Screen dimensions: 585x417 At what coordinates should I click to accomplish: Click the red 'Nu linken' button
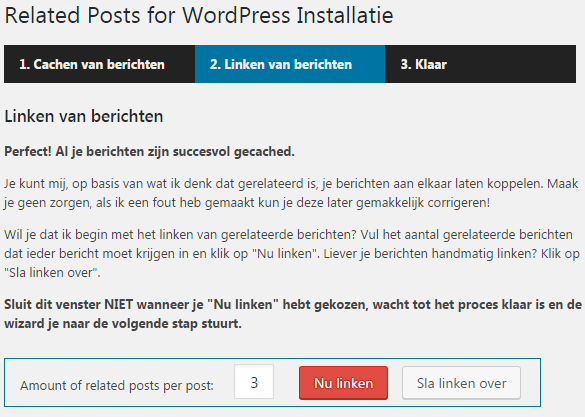tap(343, 383)
